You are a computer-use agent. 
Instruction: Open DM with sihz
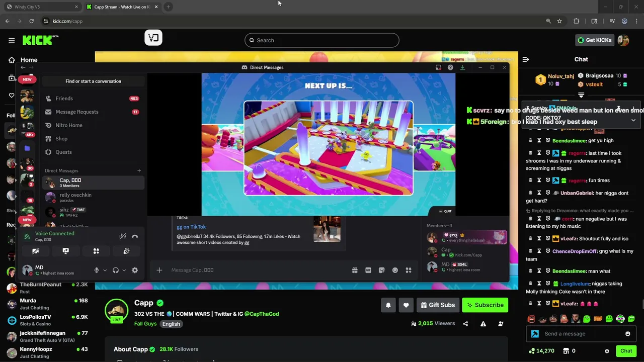(93, 212)
